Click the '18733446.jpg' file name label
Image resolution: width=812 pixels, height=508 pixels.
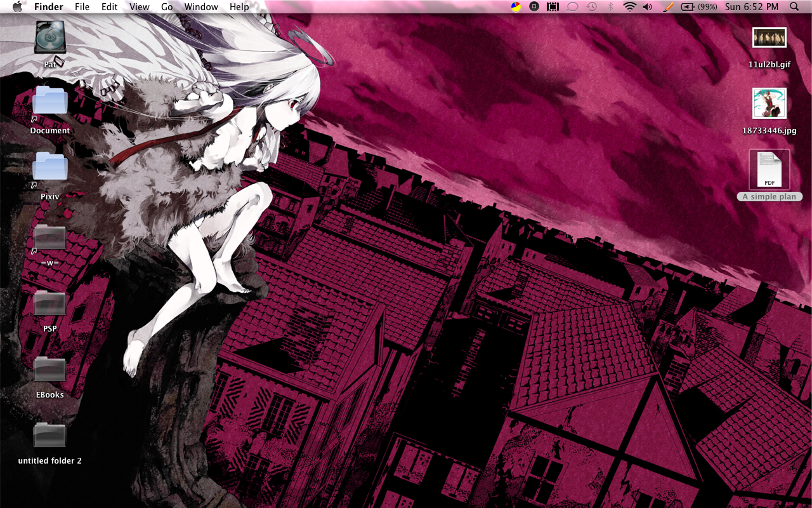[769, 131]
